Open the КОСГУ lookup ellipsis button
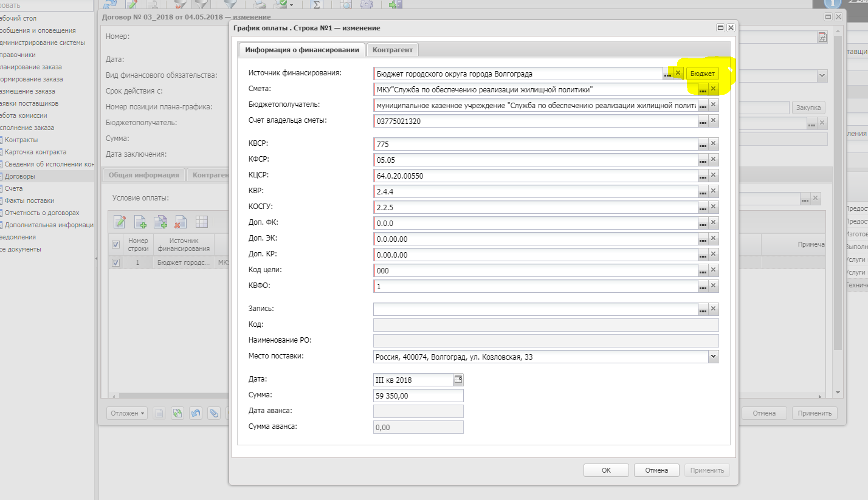Screen dimensions: 868x500 tap(703, 207)
